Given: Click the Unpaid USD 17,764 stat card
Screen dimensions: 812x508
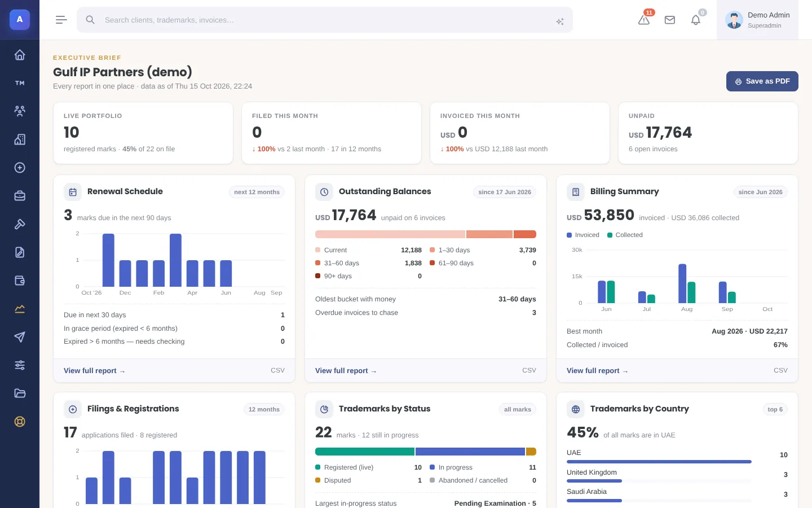Looking at the screenshot, I should (x=708, y=133).
